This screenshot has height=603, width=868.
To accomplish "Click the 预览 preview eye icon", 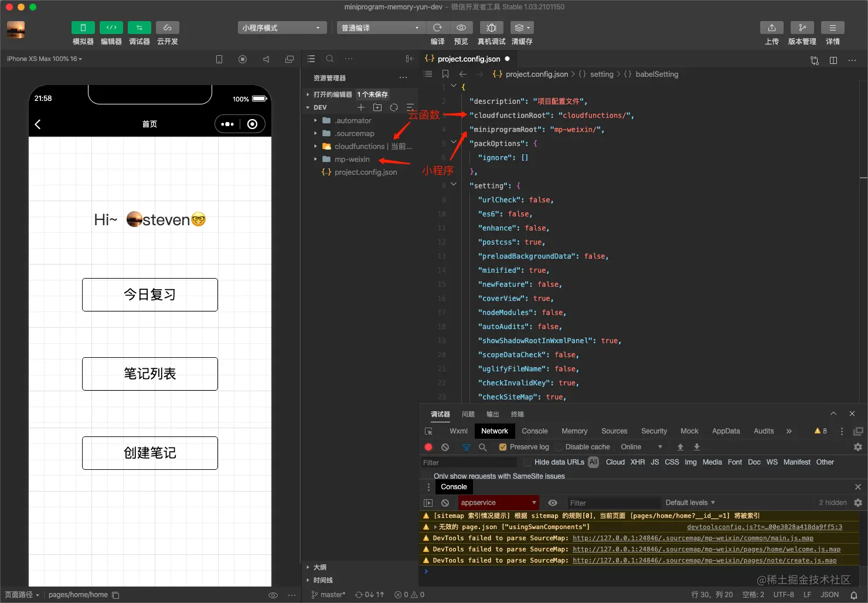I will click(x=461, y=28).
